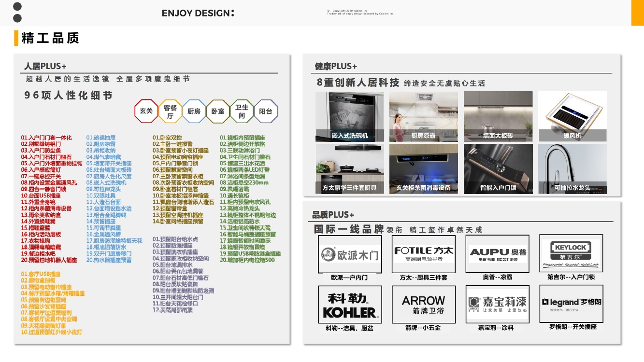
Task: Click the legrand 罗格朗 brand logo
Action: [571, 304]
